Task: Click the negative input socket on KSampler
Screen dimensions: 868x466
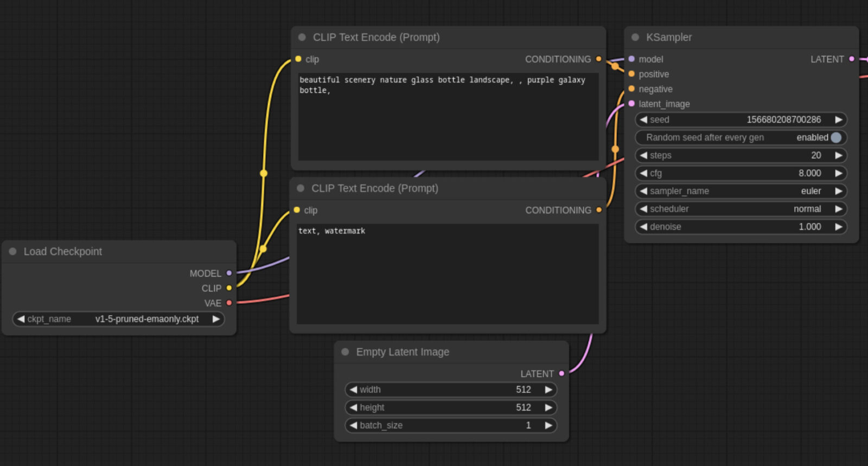Action: (631, 89)
